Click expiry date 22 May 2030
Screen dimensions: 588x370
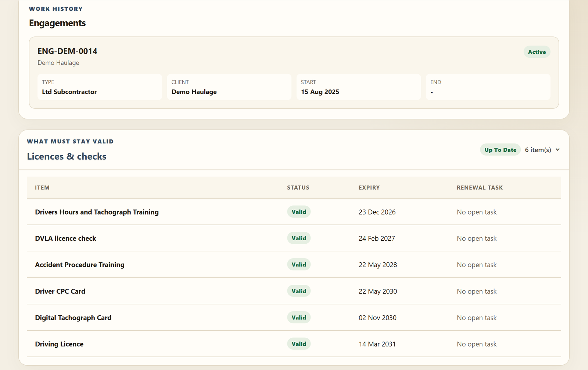click(378, 291)
